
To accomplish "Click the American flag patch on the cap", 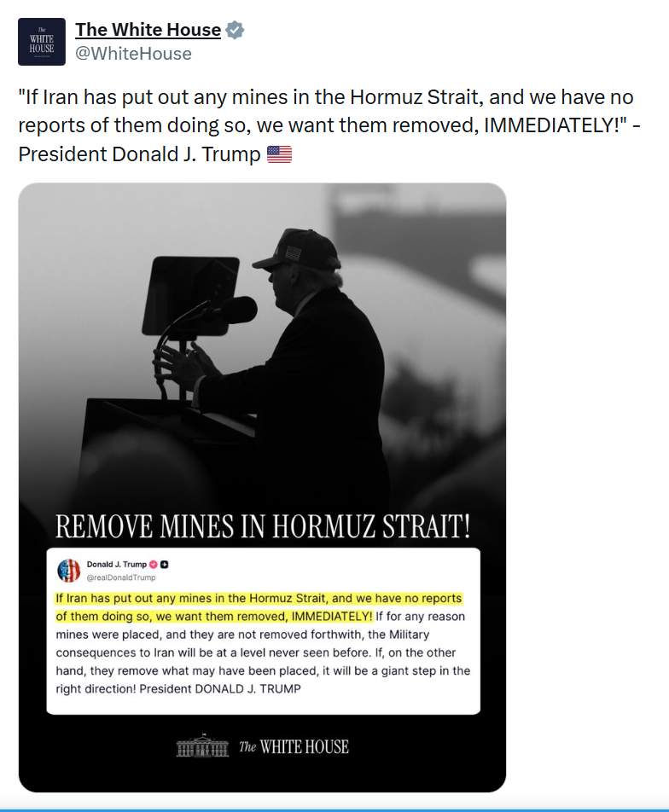I will 294,253.
